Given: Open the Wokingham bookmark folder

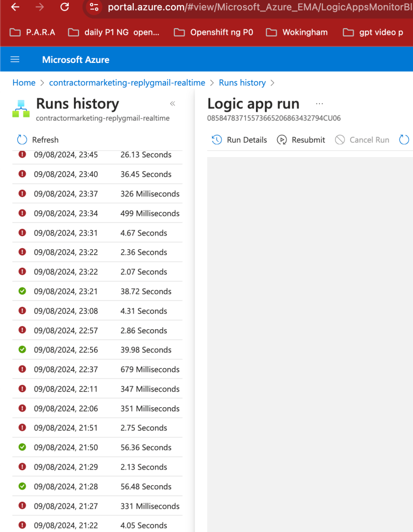Looking at the screenshot, I should point(297,32).
